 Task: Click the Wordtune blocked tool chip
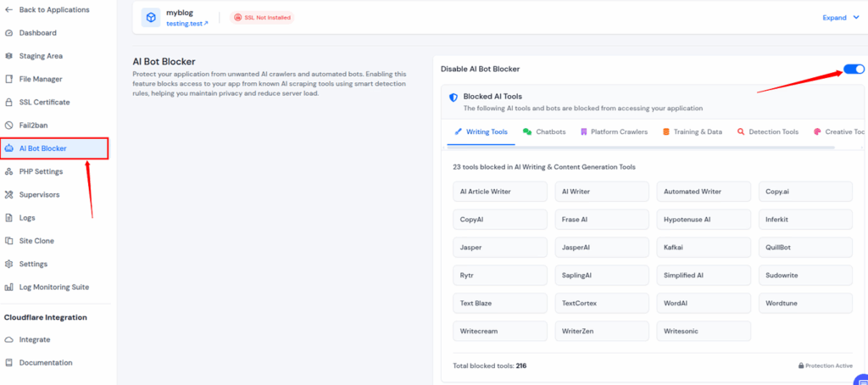tap(805, 304)
